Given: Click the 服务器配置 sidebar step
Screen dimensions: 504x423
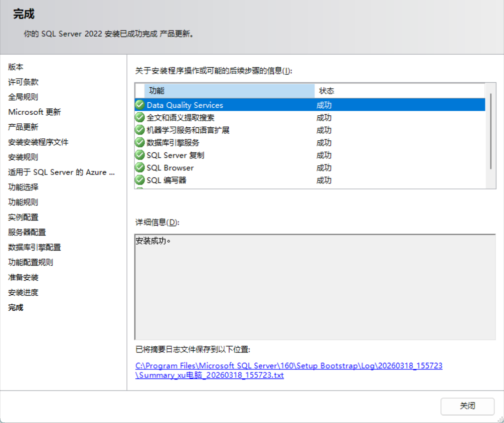Looking at the screenshot, I should click(x=27, y=232).
